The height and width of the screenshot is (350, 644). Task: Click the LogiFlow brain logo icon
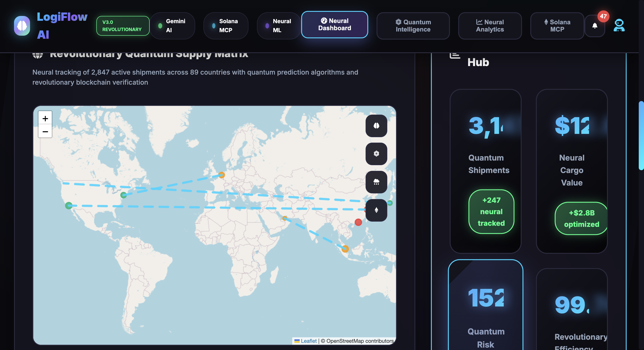point(22,26)
